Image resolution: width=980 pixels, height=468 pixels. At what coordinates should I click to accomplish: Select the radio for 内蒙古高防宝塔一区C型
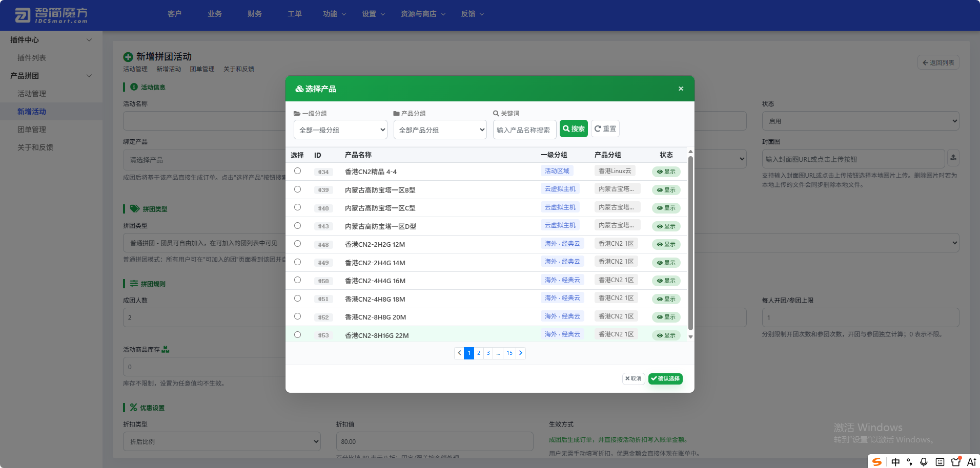click(x=297, y=207)
